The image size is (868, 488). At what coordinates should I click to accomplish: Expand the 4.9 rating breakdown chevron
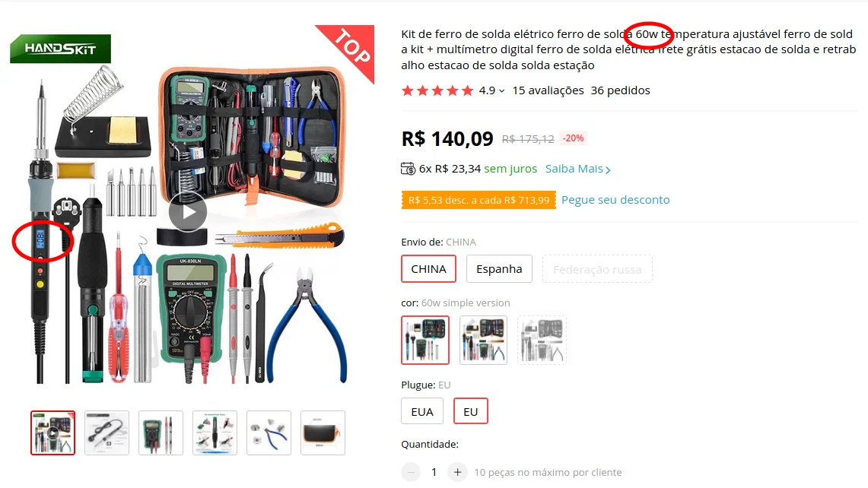click(501, 90)
